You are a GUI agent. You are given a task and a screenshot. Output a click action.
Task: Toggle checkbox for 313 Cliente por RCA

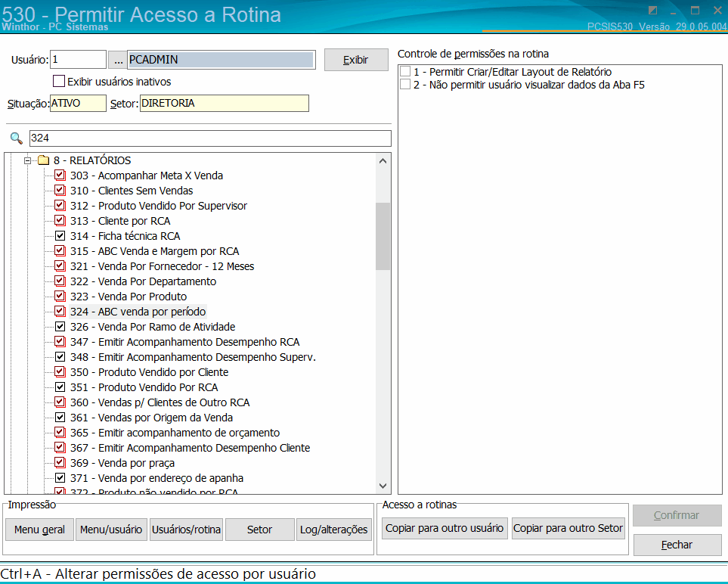click(x=60, y=221)
